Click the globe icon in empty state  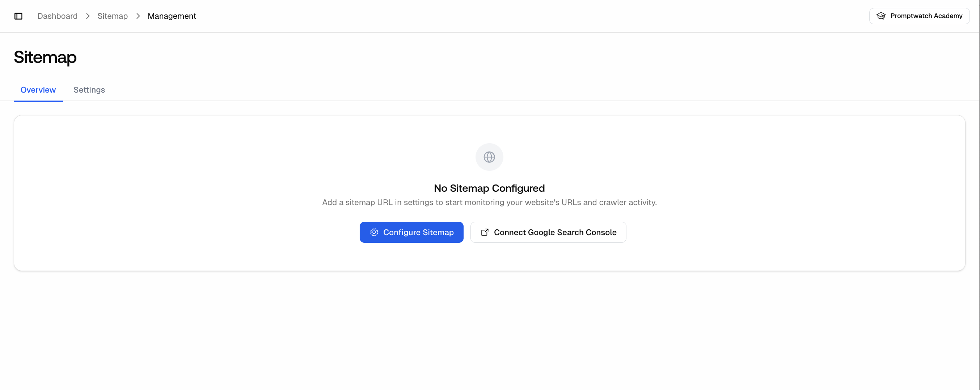point(489,157)
